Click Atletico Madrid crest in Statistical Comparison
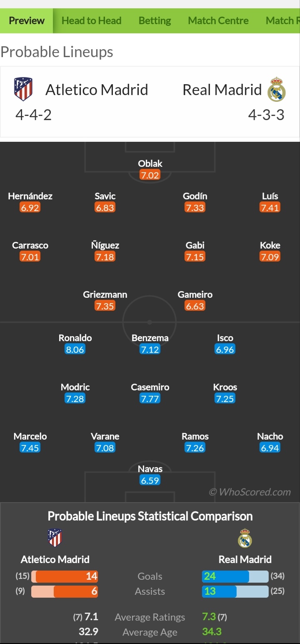The height and width of the screenshot is (644, 300). click(x=55, y=538)
